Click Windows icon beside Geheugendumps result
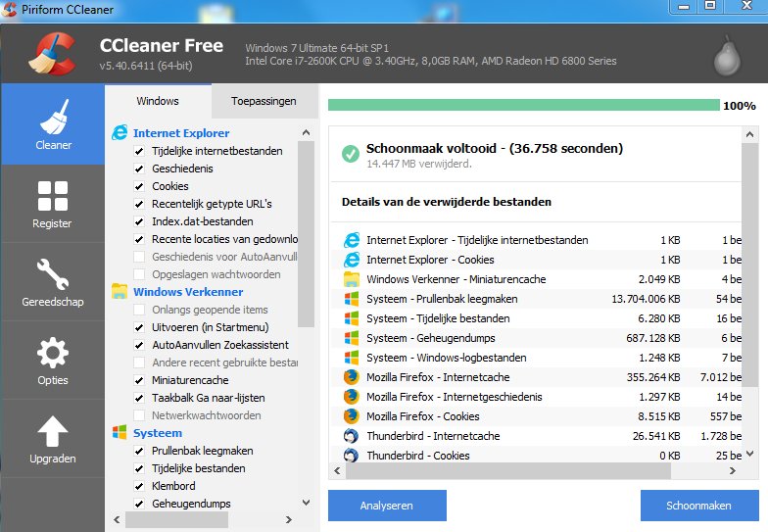This screenshot has width=768, height=532. point(351,338)
